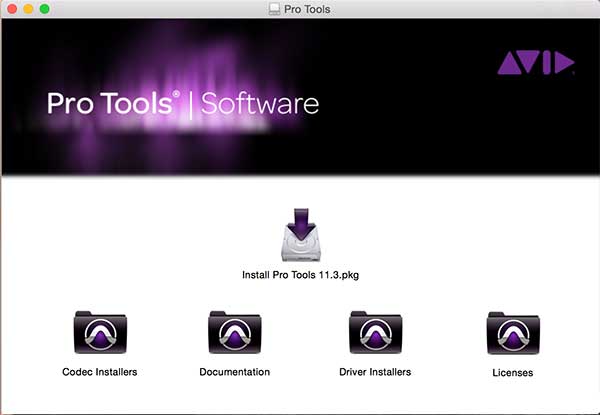The height and width of the screenshot is (415, 600).
Task: Open the Driver Installers folder icon
Action: pyautogui.click(x=375, y=332)
